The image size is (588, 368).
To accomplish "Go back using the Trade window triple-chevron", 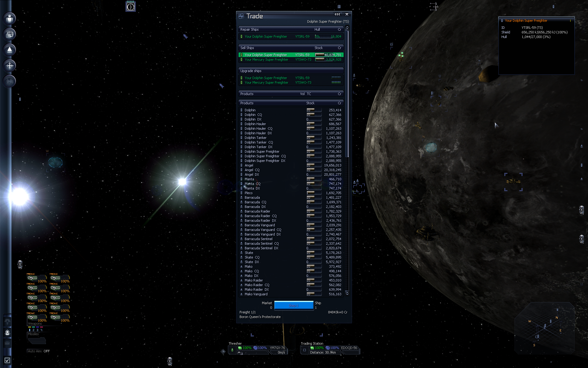I will (x=337, y=14).
